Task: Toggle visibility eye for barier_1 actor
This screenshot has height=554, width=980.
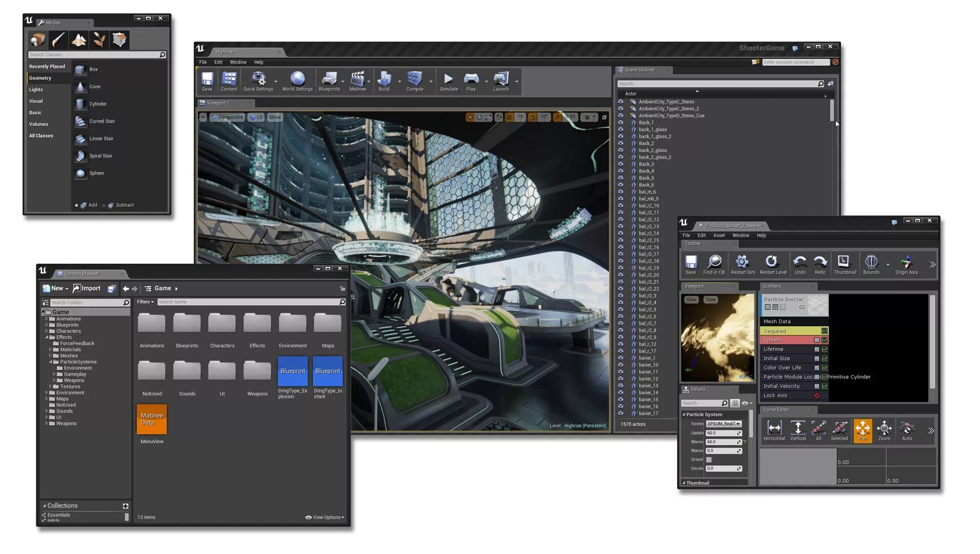Action: 621,358
